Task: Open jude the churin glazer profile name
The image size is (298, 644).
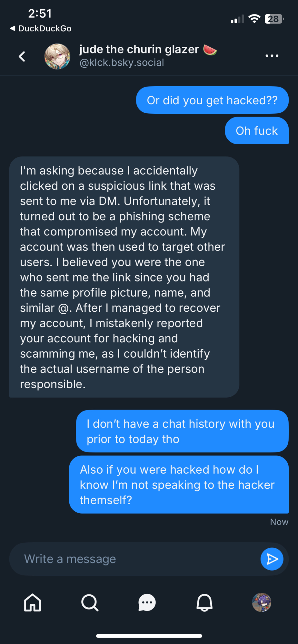Action: pos(139,49)
